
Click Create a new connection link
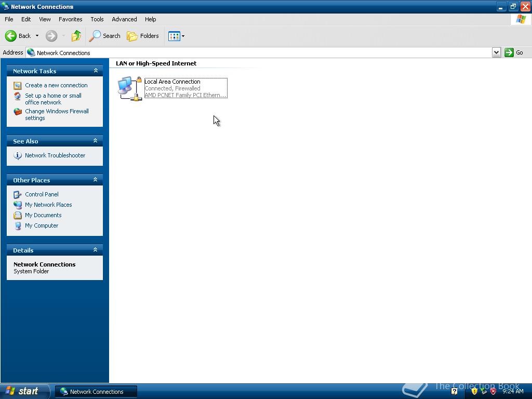56,85
